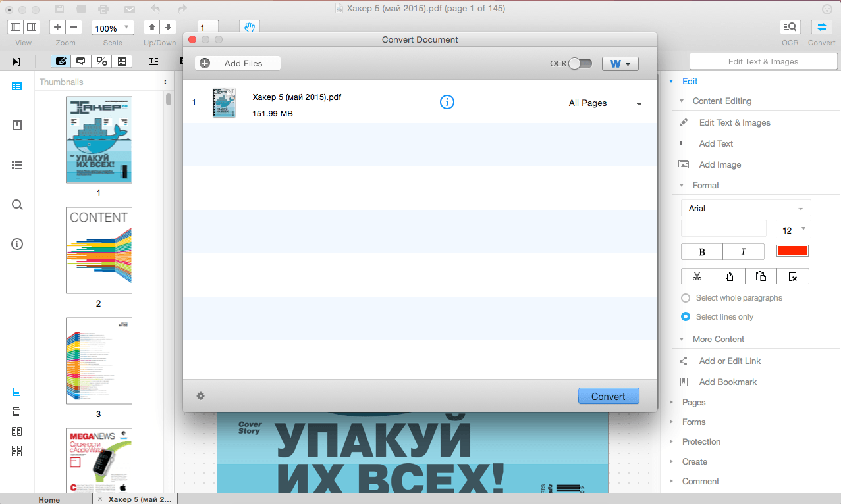
Task: Collapse the Content Editing section
Action: 682,101
